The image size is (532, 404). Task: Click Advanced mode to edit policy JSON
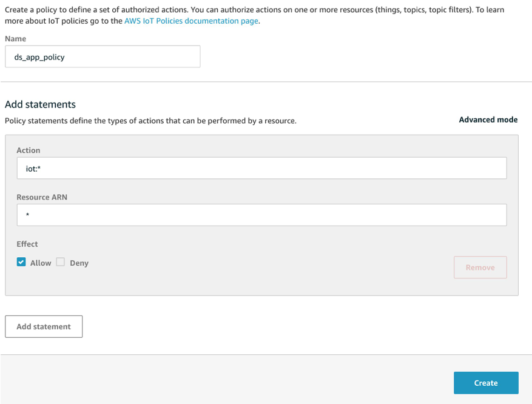click(x=488, y=120)
